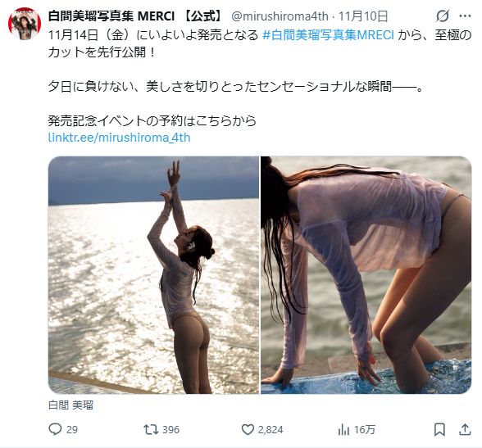Viewport: 482px width, 448px height.
Task: Open the 白間美瑠写真集 MERCI display name
Action: point(134,16)
